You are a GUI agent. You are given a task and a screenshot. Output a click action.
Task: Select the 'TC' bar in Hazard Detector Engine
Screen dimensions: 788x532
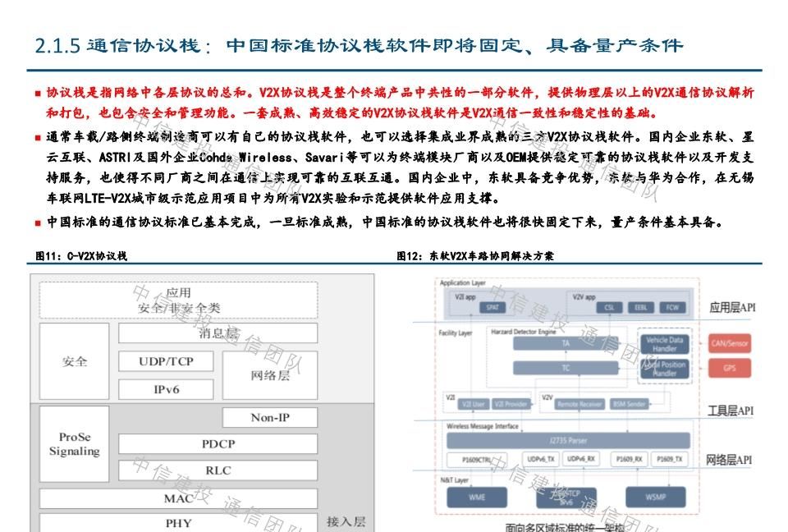tap(566, 368)
